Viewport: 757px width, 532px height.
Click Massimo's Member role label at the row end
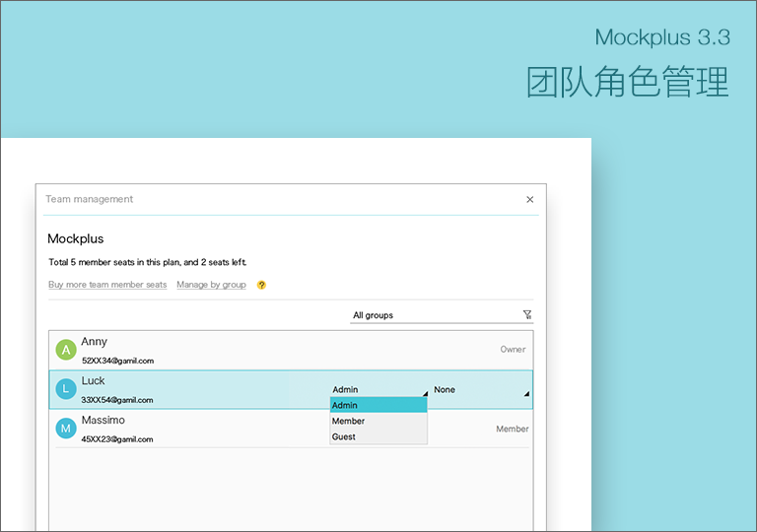click(x=513, y=429)
